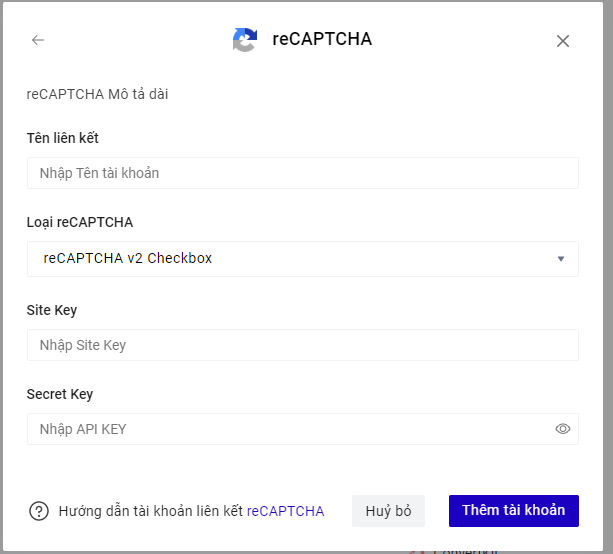Click the Loại reCAPTCHA dropdown arrow
Screen dimensions: 613x554
[560, 259]
